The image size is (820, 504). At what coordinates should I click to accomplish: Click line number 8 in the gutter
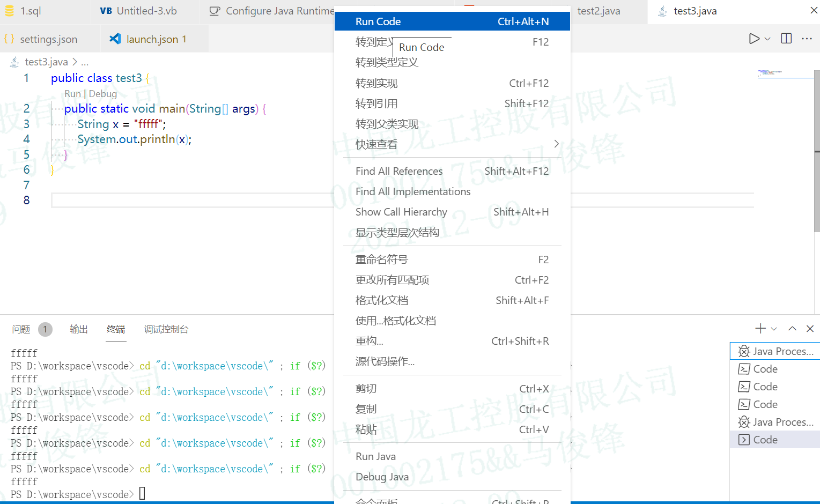pos(26,200)
